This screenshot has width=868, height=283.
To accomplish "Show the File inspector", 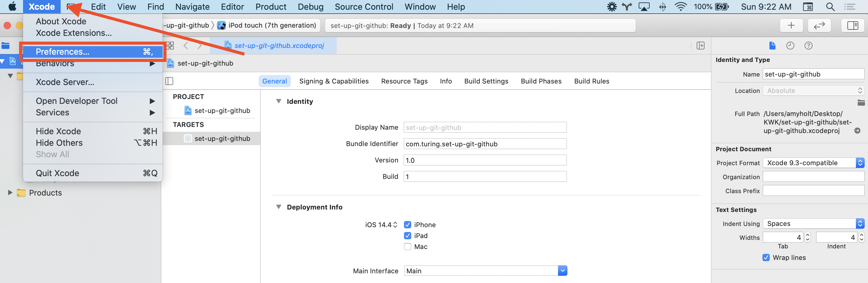I will pos(772,46).
